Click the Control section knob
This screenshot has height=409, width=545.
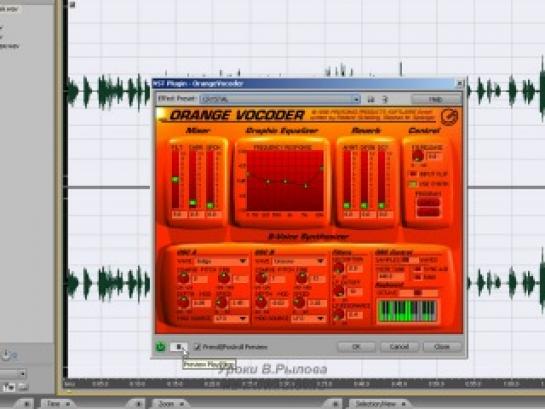tap(417, 156)
